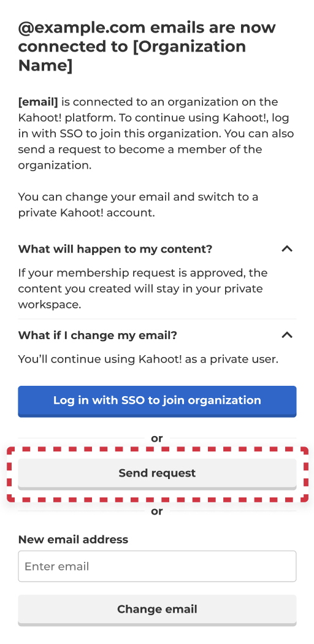Screen dimensions: 314x644
Task: Focus the 'Enter email' input field
Action: 157,566
